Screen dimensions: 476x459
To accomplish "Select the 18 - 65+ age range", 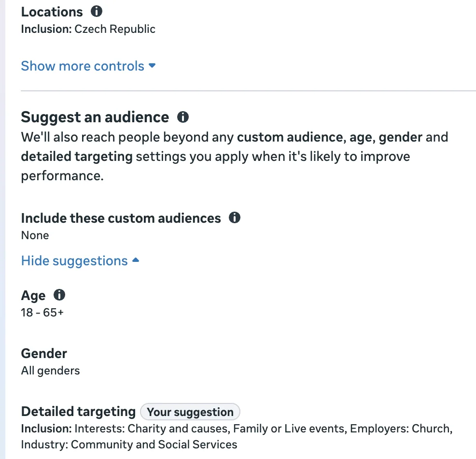I will click(x=42, y=313).
